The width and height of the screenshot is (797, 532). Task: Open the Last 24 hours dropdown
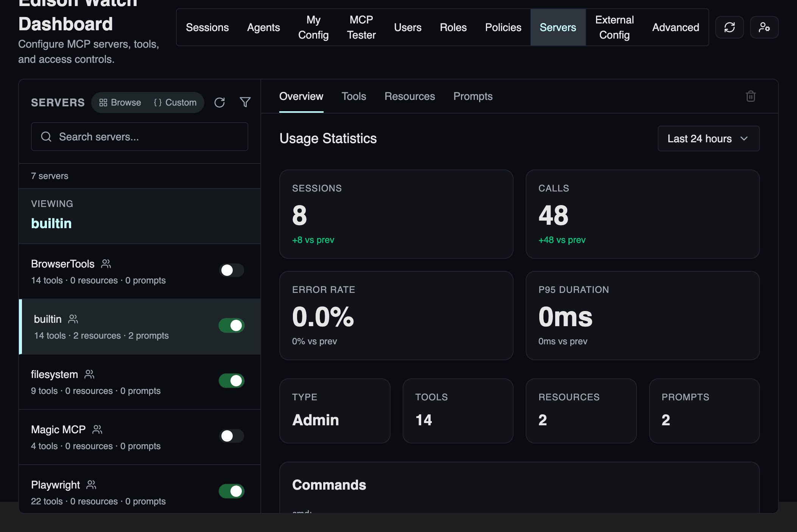point(708,138)
